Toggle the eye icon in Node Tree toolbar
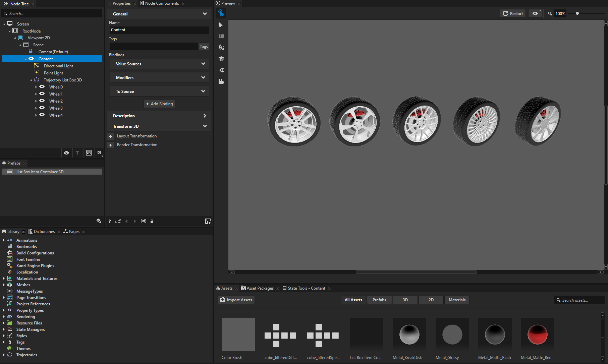Viewport: 608px width, 364px height. coord(66,153)
